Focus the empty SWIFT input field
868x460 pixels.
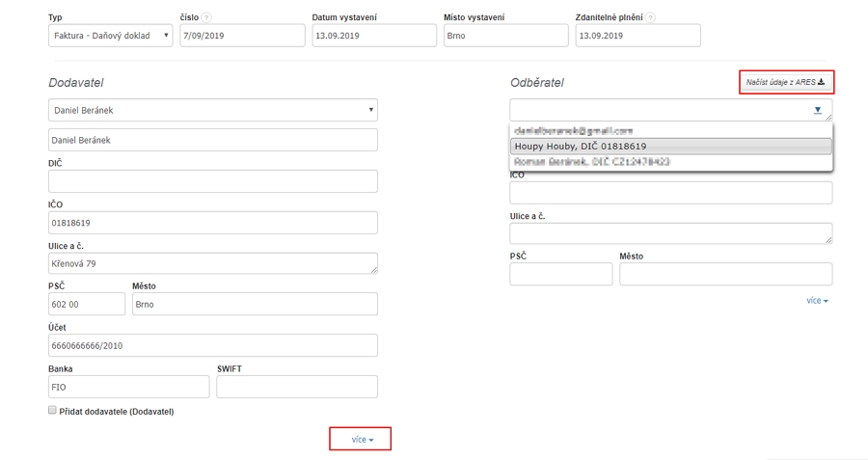point(297,387)
